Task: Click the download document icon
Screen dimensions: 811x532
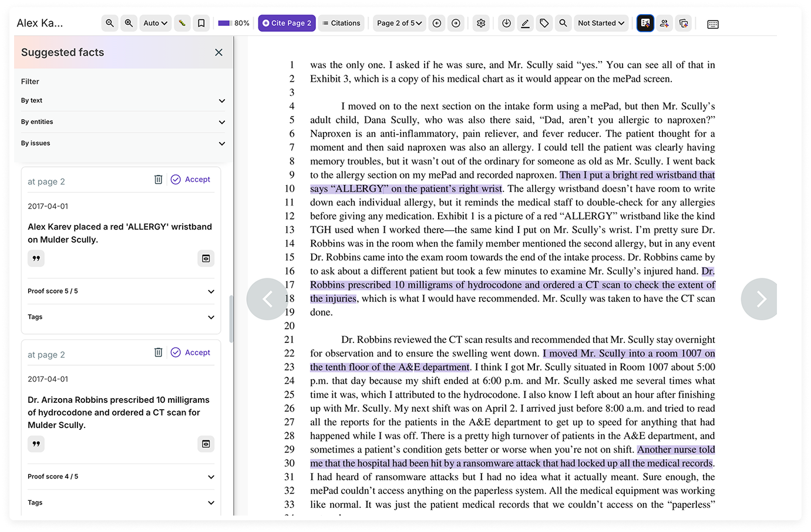Action: (x=506, y=23)
